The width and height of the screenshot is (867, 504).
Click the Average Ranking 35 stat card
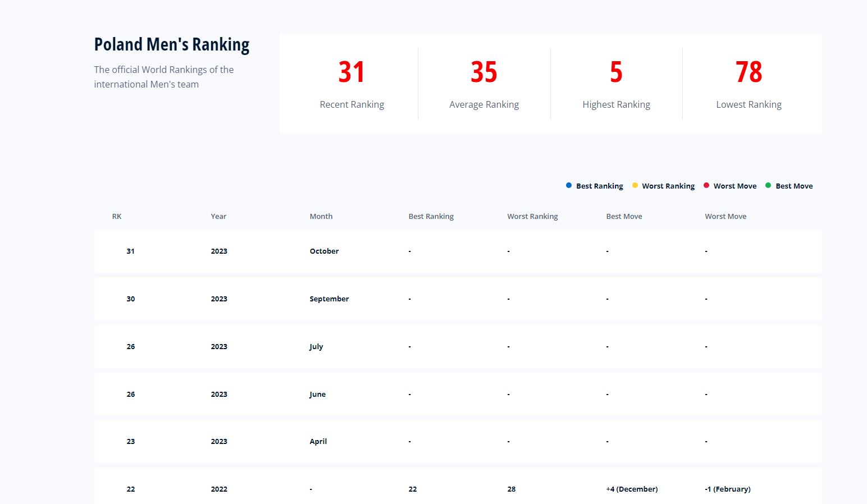pos(484,83)
